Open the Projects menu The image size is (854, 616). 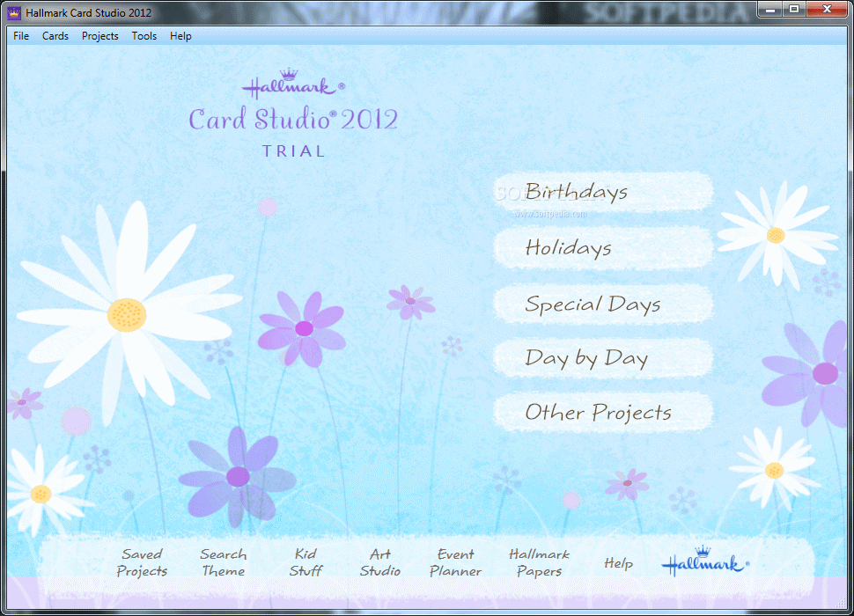(x=99, y=36)
